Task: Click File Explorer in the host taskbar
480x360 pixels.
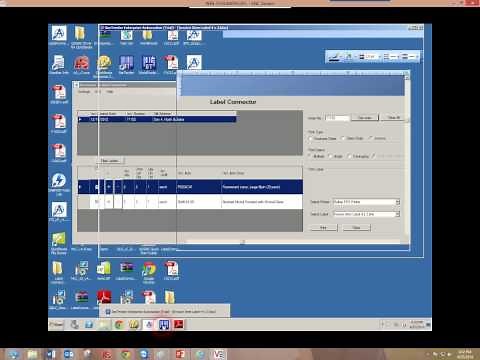Action: click(32, 354)
